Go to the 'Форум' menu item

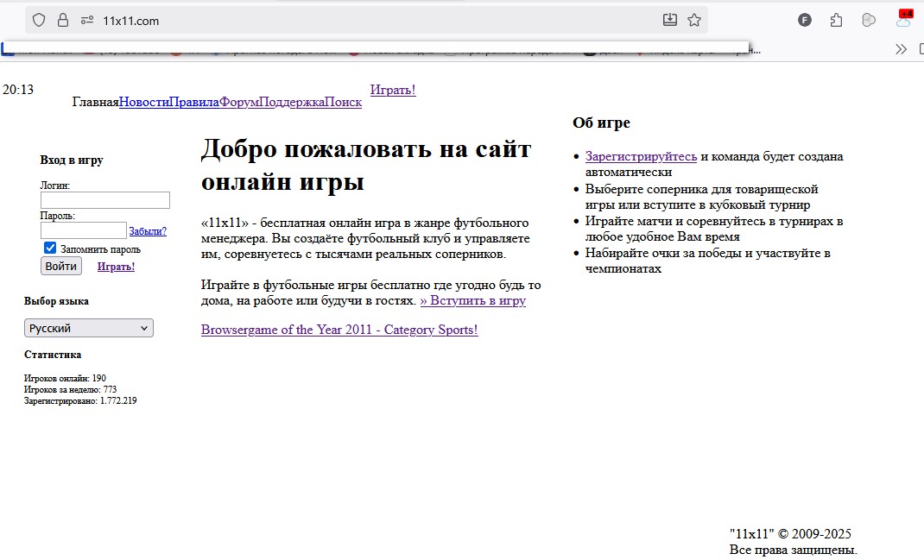(x=239, y=102)
